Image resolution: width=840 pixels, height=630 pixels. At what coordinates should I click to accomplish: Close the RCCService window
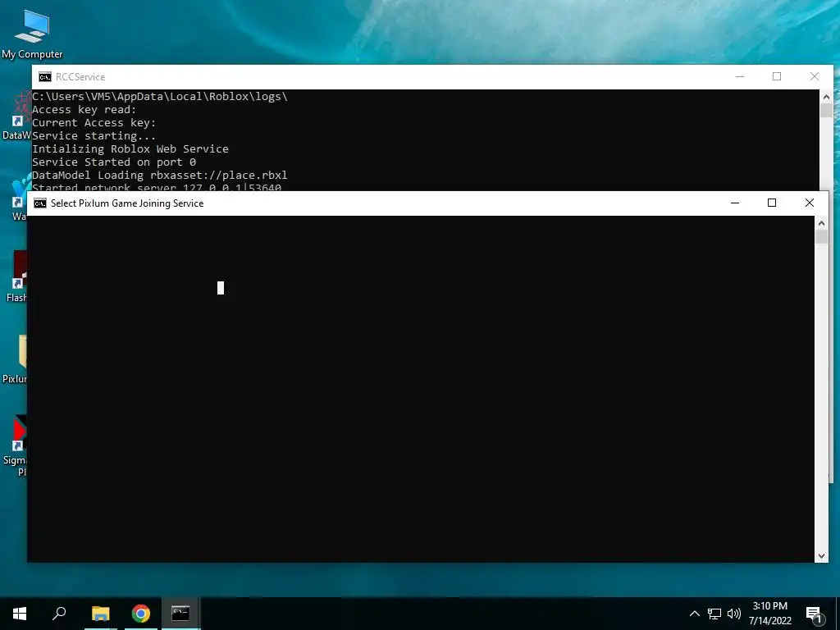[x=815, y=77]
